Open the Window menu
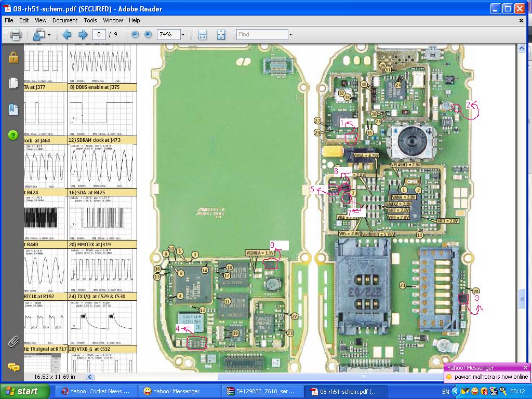The image size is (532, 399). (x=113, y=20)
